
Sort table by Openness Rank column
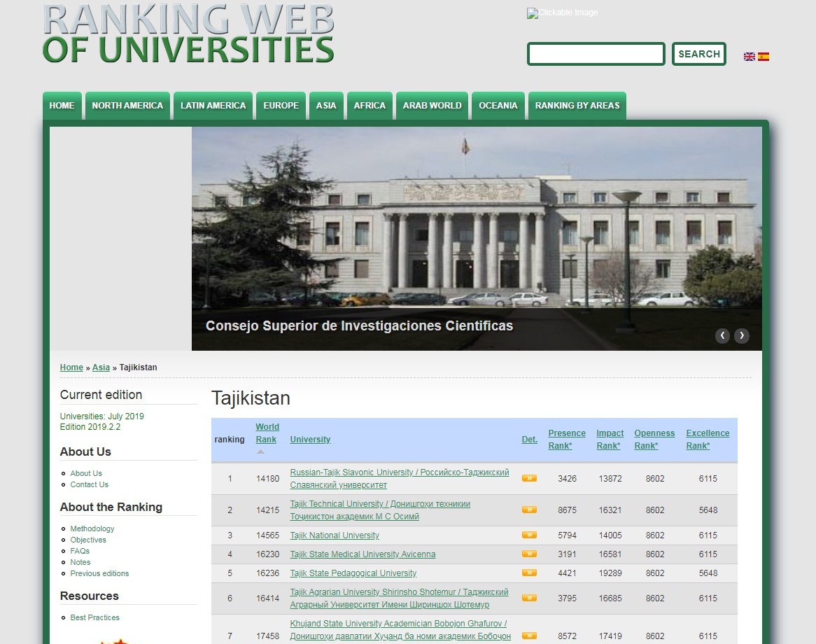[x=654, y=440]
